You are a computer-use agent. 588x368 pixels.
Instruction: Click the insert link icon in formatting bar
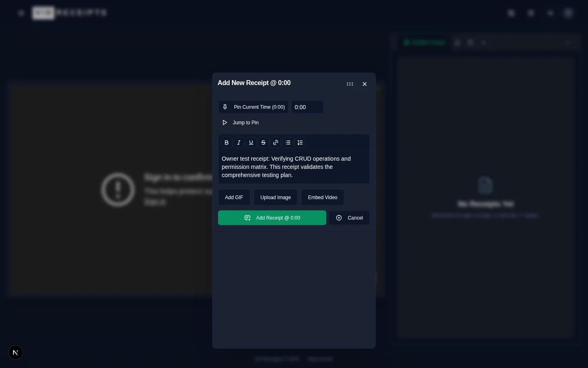click(276, 142)
